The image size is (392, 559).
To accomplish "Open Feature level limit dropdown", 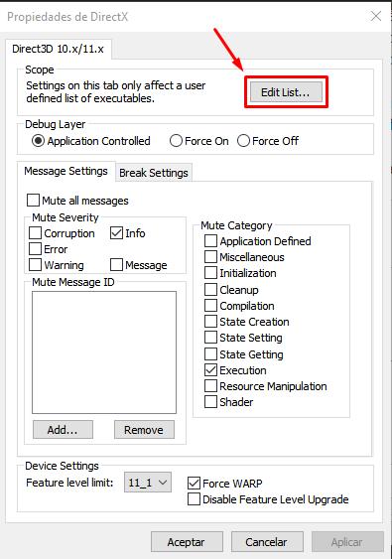I will tap(148, 483).
